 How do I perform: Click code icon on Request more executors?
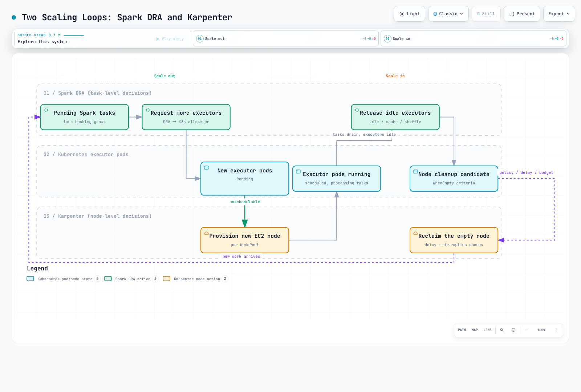[x=148, y=110]
